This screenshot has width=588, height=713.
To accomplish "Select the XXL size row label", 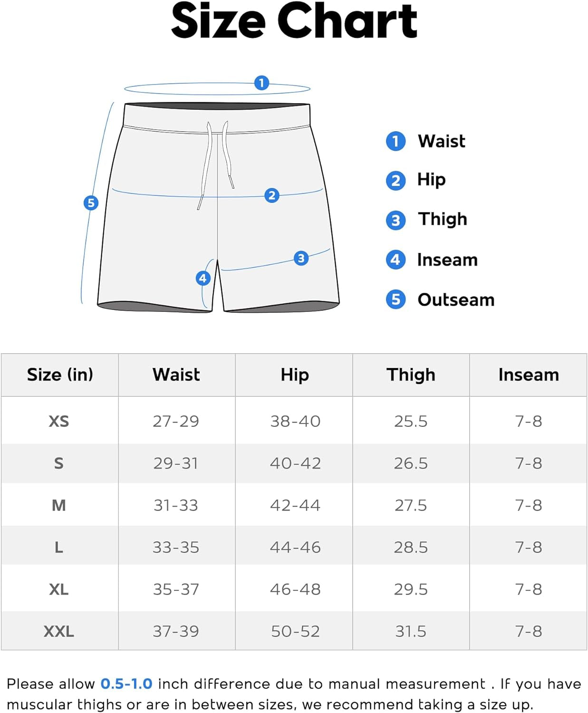I will pos(59,631).
